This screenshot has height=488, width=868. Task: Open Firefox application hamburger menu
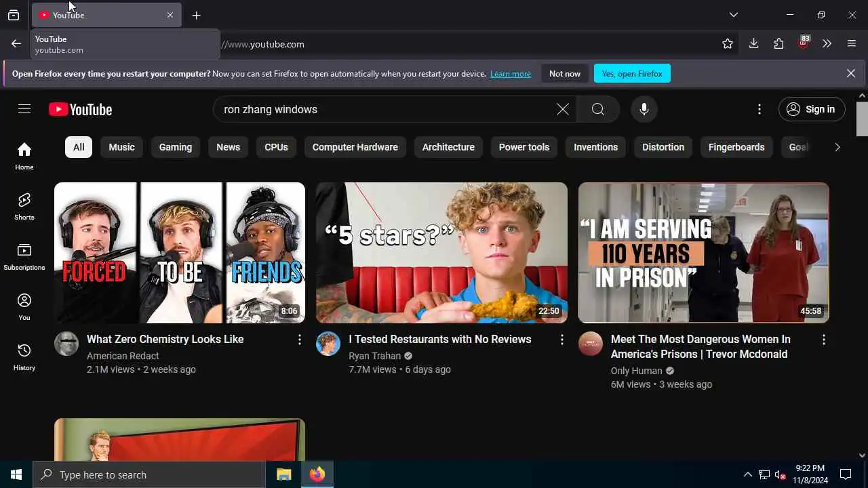pos(852,44)
